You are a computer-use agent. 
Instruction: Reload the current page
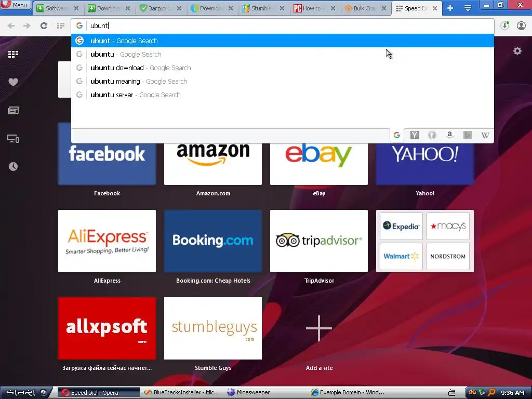[x=44, y=25]
